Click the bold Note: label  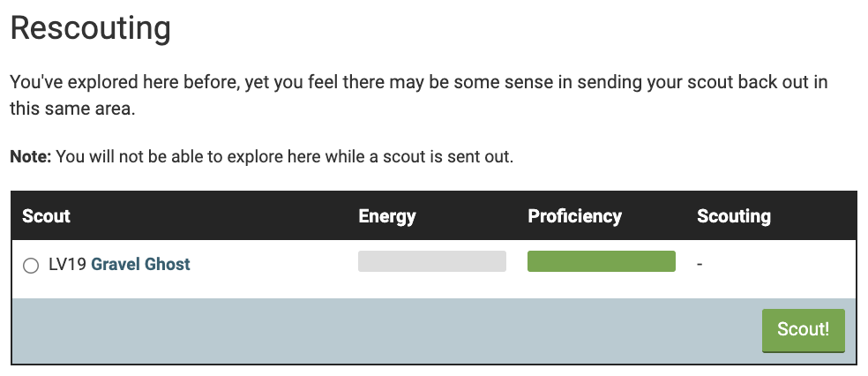31,157
